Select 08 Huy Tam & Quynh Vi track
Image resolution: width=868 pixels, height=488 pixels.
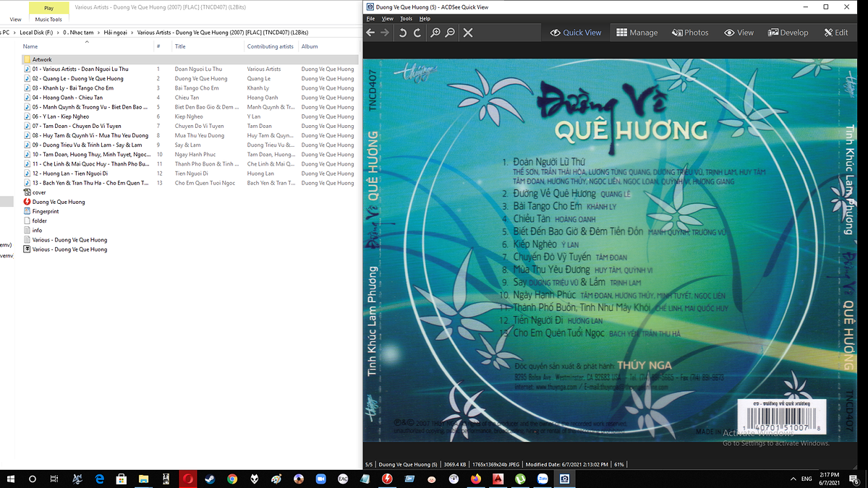point(90,135)
